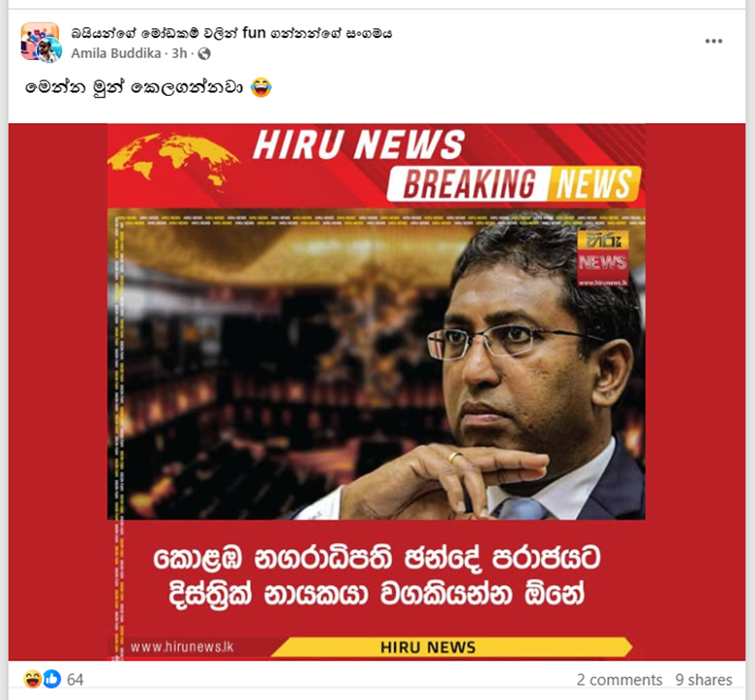This screenshot has height=700, width=755.
Task: Open the group name link
Action: [231, 33]
